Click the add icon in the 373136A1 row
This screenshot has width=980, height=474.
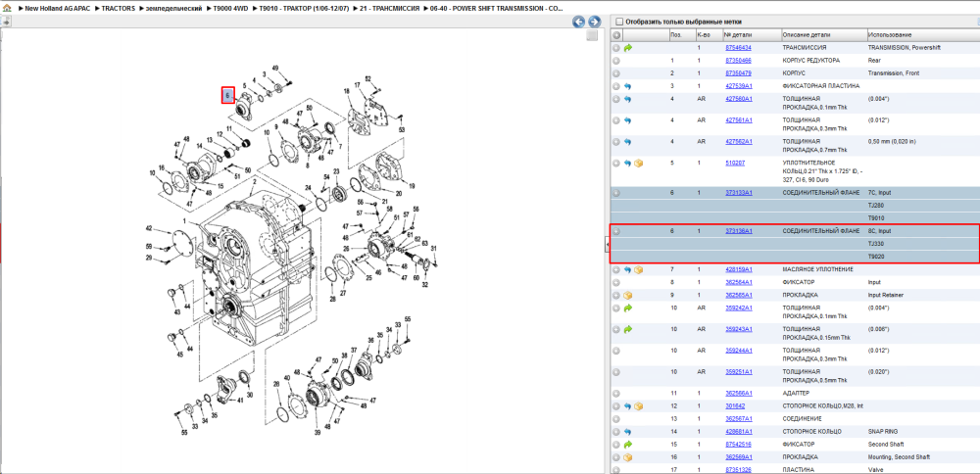coord(616,231)
